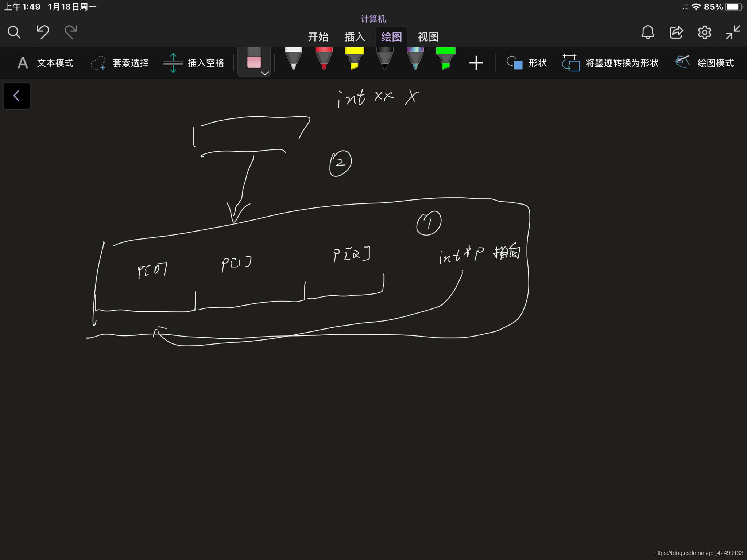Activate 套索选择 lasso select
This screenshot has width=747, height=560.
(x=120, y=63)
